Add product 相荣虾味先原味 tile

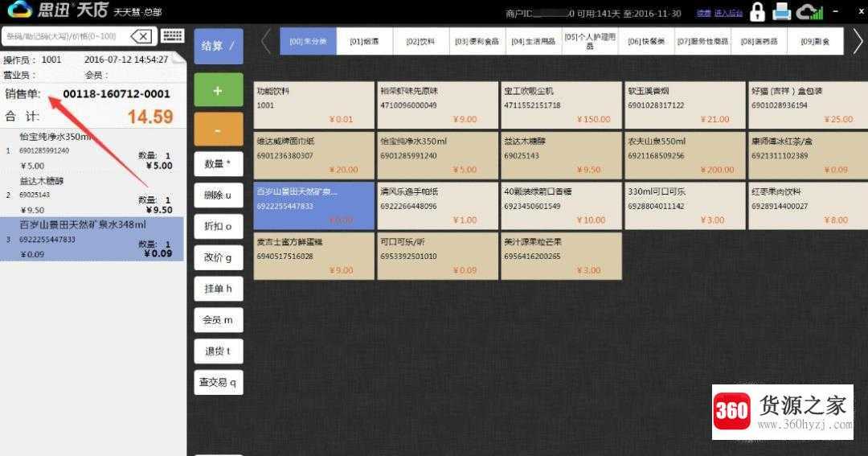tap(437, 105)
